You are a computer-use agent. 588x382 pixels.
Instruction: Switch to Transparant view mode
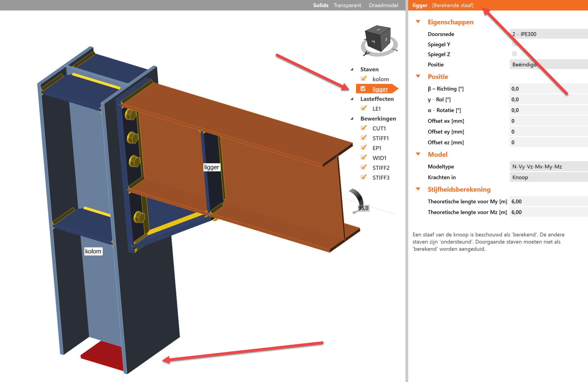tap(347, 5)
